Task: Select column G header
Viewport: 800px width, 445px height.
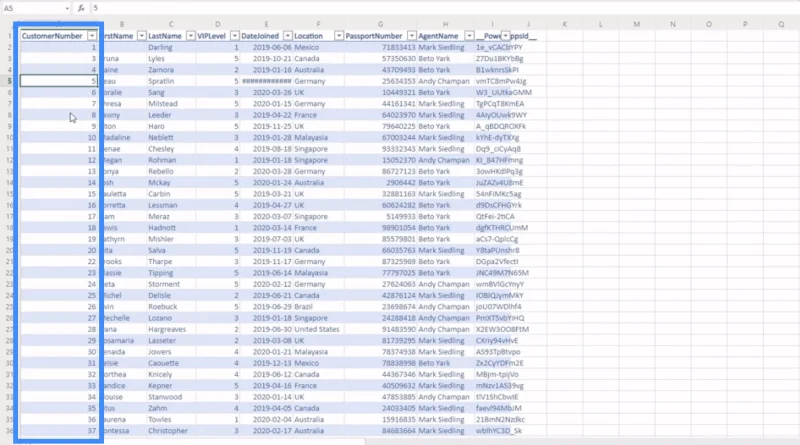Action: [380, 24]
